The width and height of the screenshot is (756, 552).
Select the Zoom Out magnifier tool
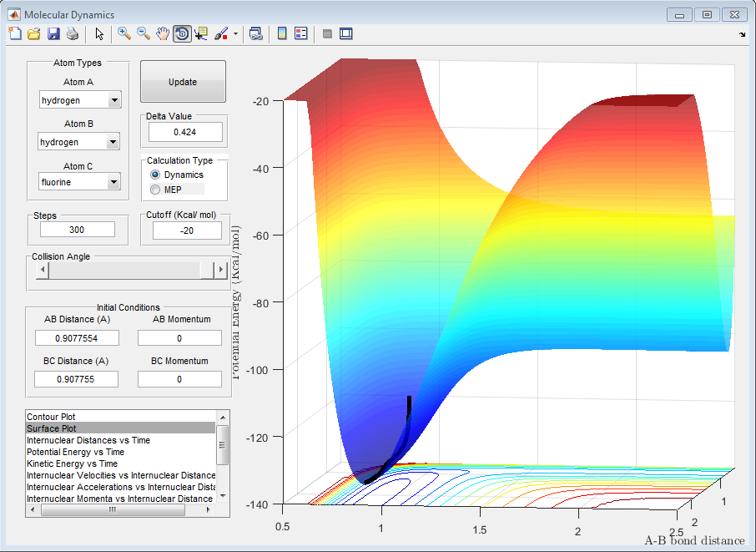144,33
